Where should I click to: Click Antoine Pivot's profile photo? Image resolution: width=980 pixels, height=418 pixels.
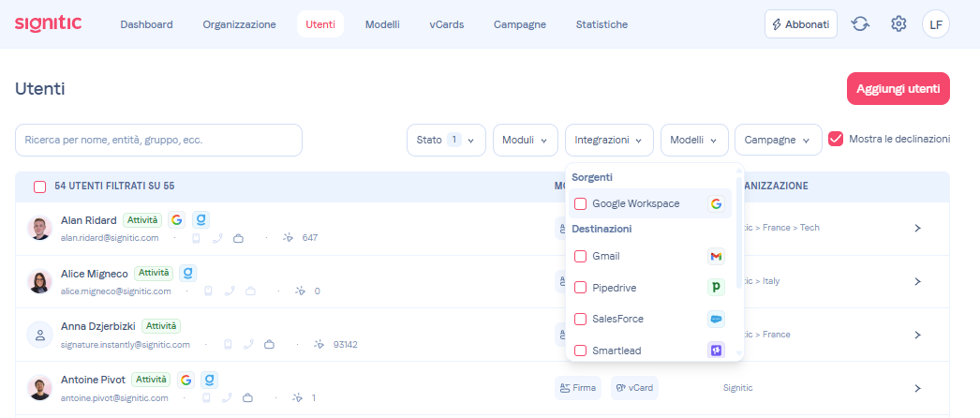(39, 388)
